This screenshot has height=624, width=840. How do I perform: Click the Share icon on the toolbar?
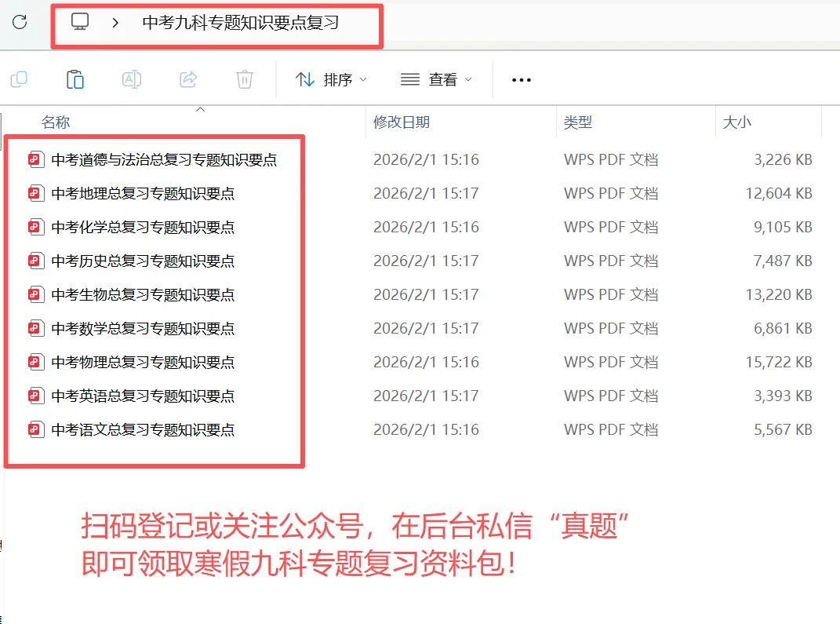[x=187, y=78]
